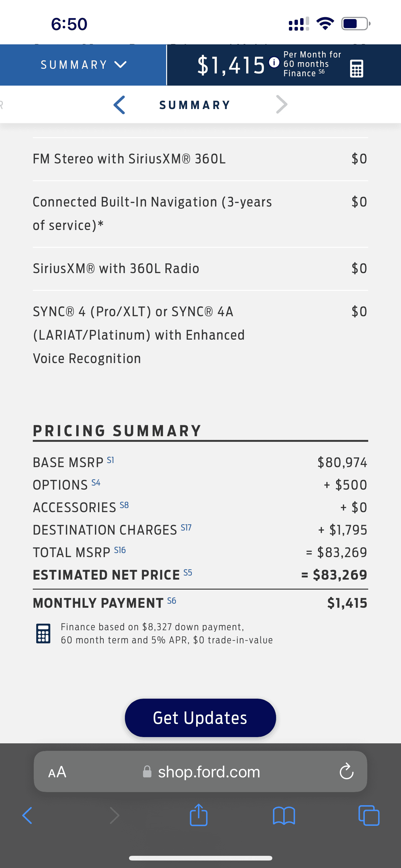Viewport: 401px width, 868px height.
Task: Go back to the previous page in Safari
Action: point(27,816)
